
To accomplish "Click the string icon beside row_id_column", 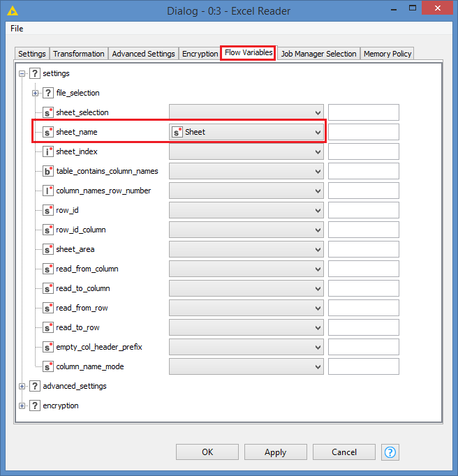I will [48, 230].
